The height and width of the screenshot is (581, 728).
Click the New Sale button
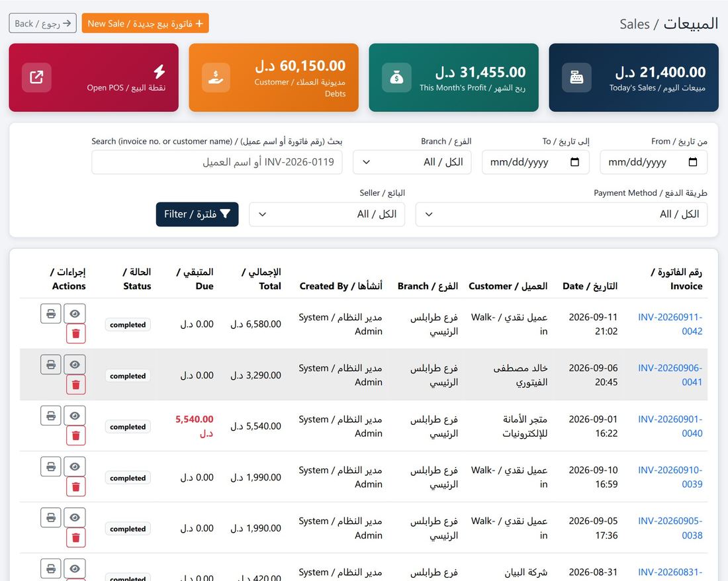[x=146, y=23]
